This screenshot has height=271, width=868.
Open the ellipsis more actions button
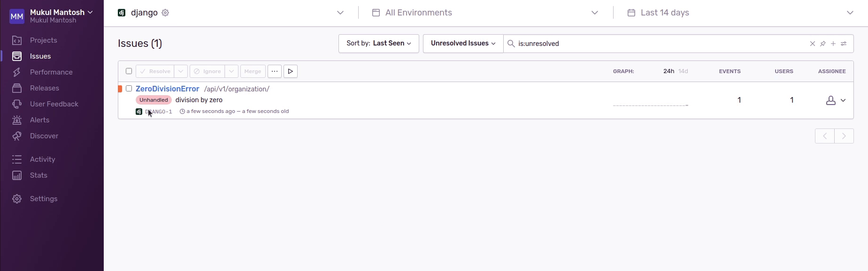(x=275, y=71)
